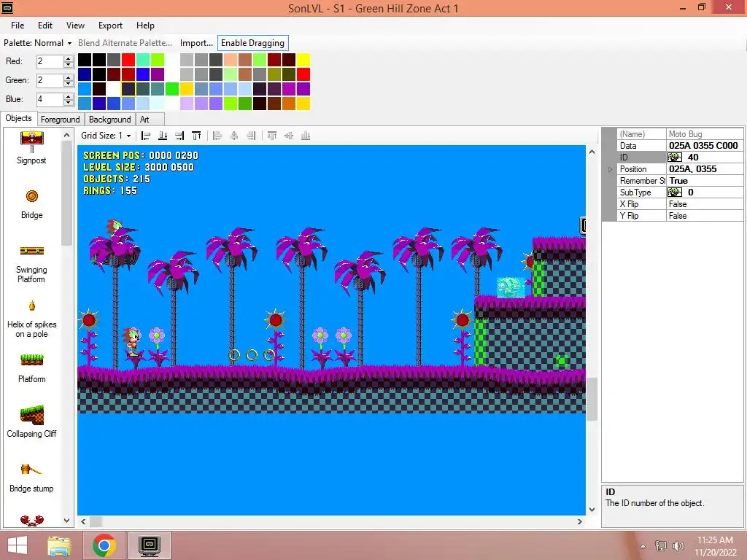This screenshot has height=560, width=747.
Task: Select the red crab object at list bottom
Action: pyautogui.click(x=32, y=520)
